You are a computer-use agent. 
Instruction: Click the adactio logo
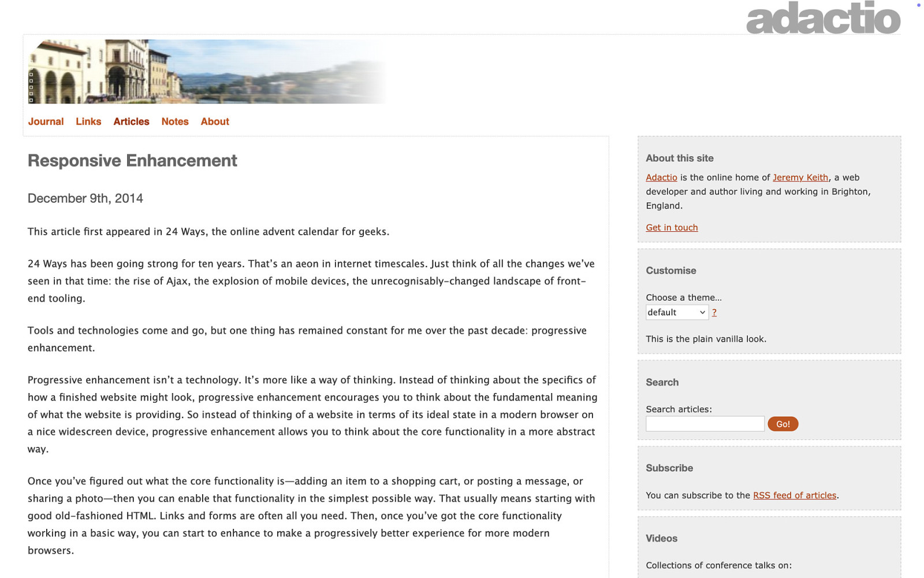coord(823,18)
